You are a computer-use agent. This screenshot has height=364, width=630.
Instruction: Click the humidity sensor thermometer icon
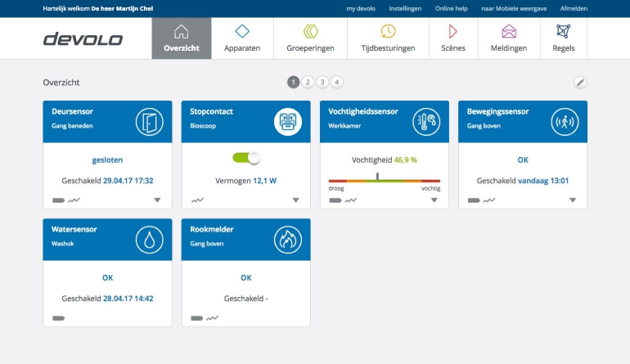click(426, 121)
